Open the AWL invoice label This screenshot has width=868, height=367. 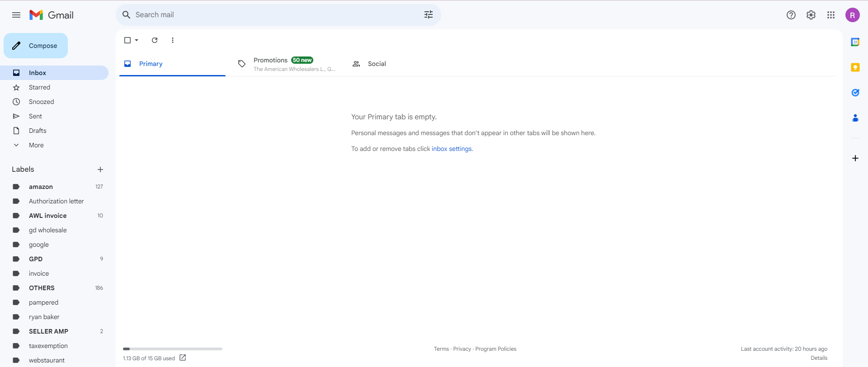point(54,216)
